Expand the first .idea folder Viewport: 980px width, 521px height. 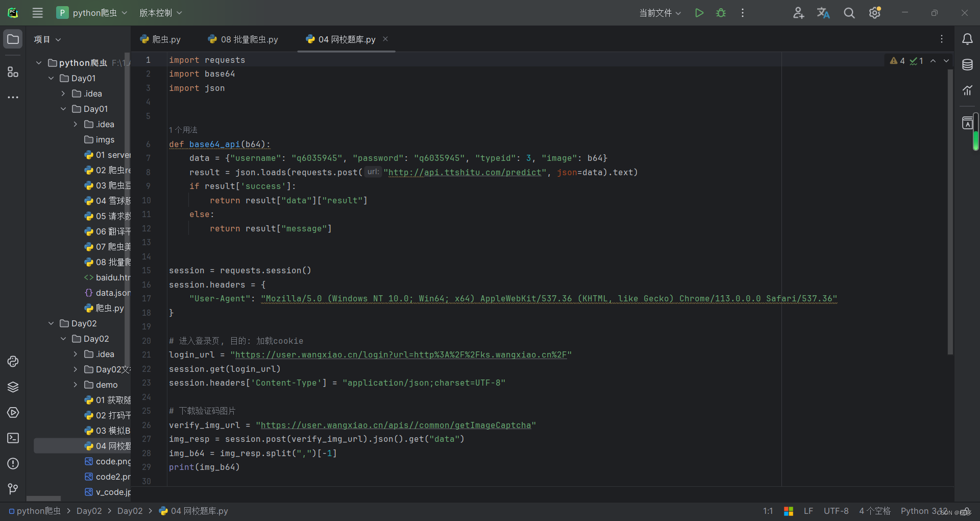click(63, 93)
